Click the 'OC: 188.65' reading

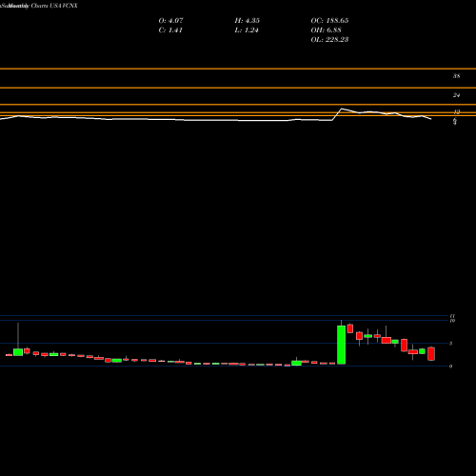pos(329,20)
